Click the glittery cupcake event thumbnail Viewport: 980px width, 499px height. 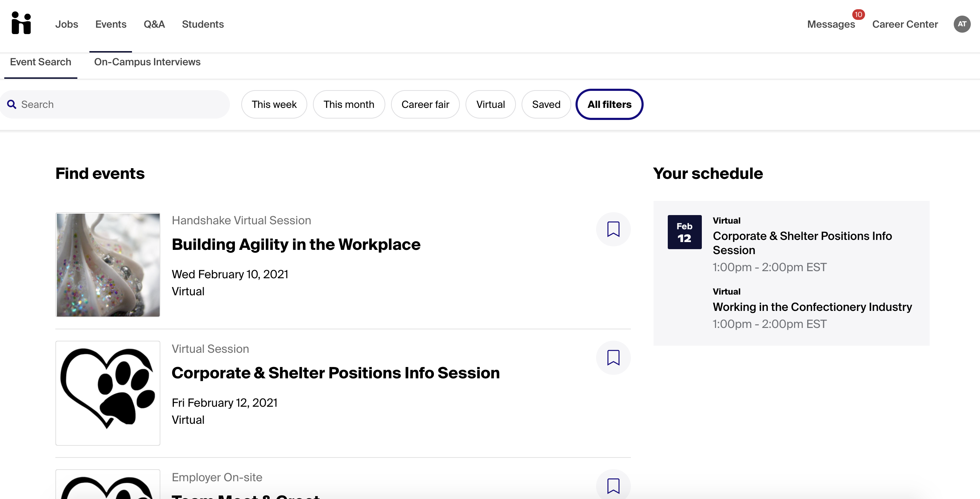[108, 264]
